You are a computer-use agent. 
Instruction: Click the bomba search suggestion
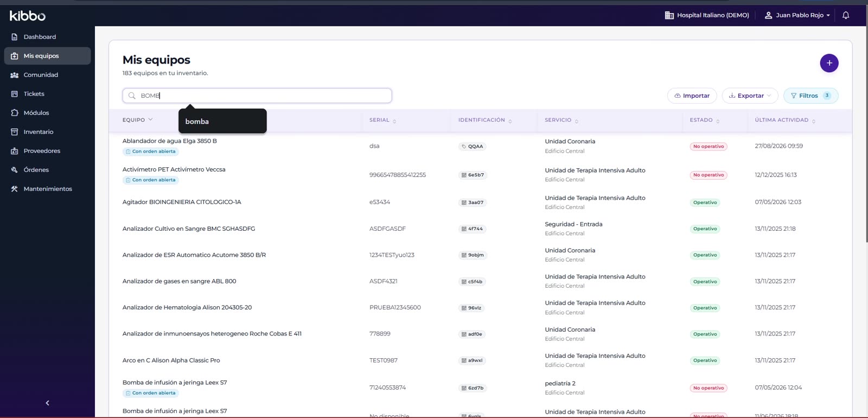pyautogui.click(x=222, y=121)
